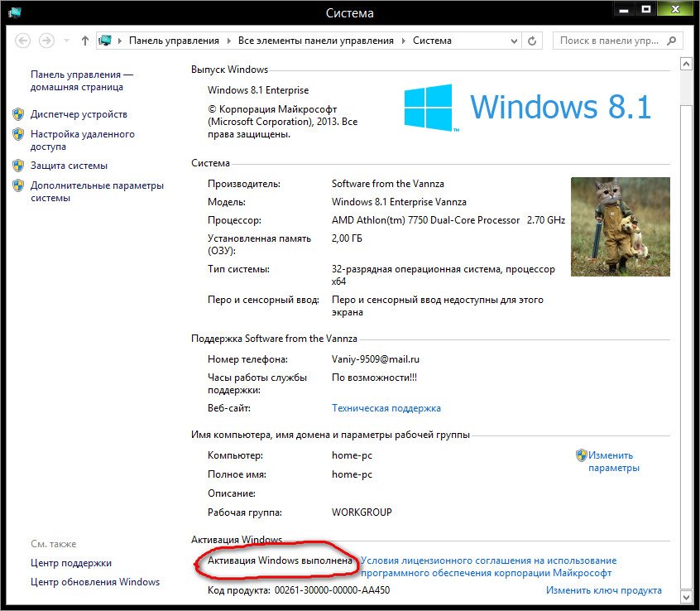Click 'Активация Windows выполнена' status text

280,560
